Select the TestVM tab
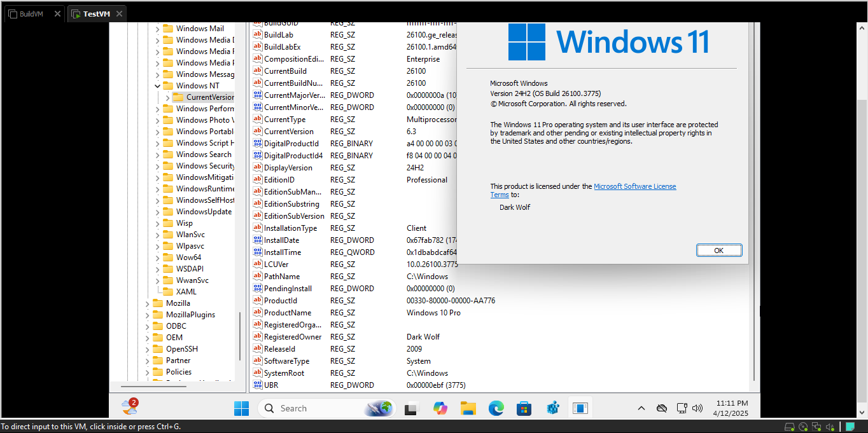The width and height of the screenshot is (868, 433). click(95, 14)
